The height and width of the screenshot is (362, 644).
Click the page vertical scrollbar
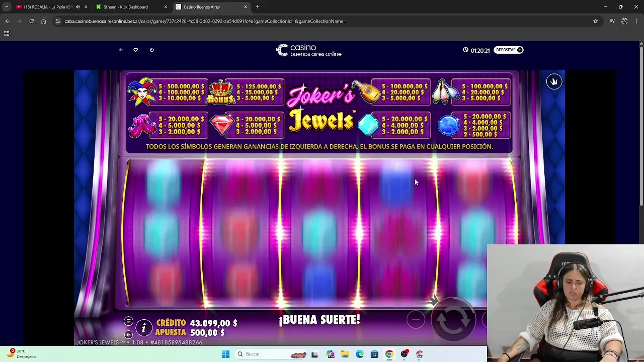[641, 126]
